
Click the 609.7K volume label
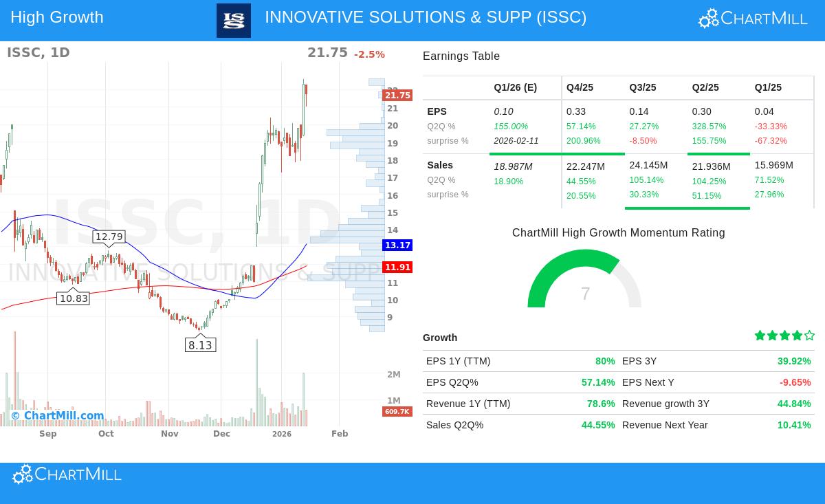click(x=397, y=412)
